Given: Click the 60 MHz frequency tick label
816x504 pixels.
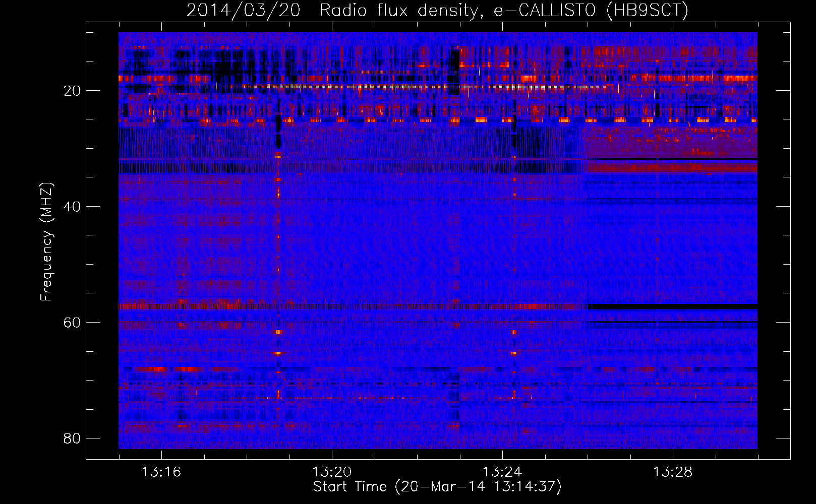Looking at the screenshot, I should click(72, 323).
